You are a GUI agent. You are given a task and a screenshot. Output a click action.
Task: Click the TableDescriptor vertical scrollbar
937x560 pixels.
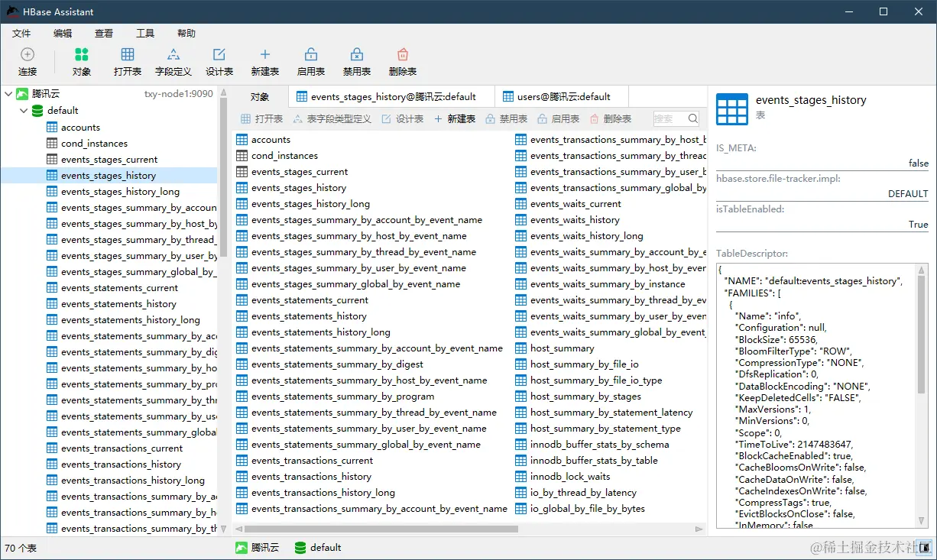click(x=922, y=335)
